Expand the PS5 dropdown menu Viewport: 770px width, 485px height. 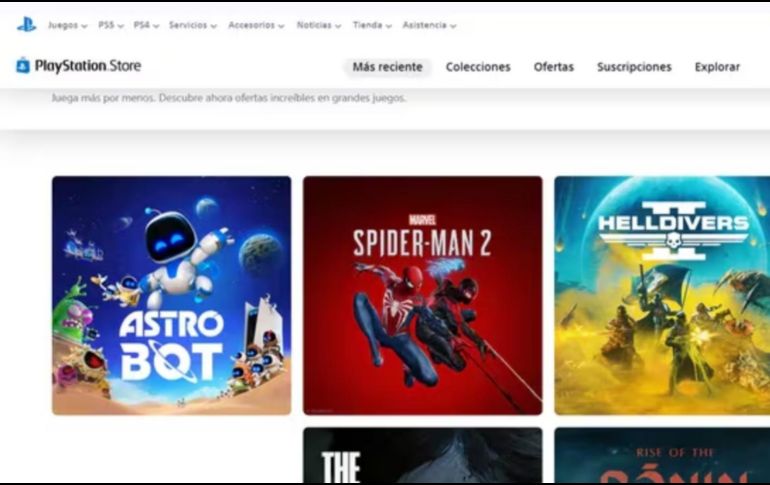coord(110,25)
